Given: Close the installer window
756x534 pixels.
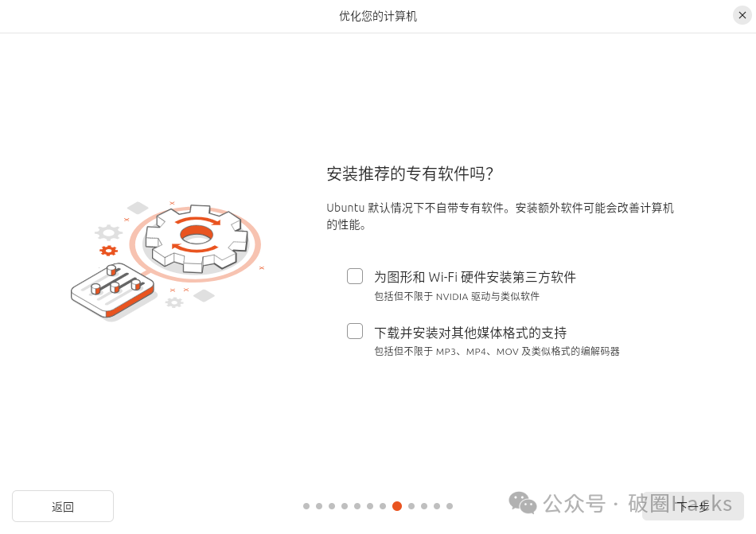Looking at the screenshot, I should [x=742, y=15].
